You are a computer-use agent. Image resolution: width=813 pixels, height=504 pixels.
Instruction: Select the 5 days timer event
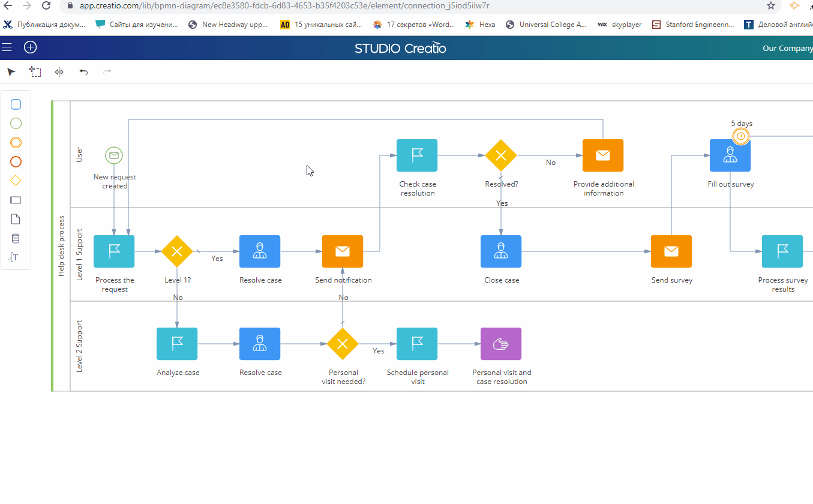coord(742,137)
